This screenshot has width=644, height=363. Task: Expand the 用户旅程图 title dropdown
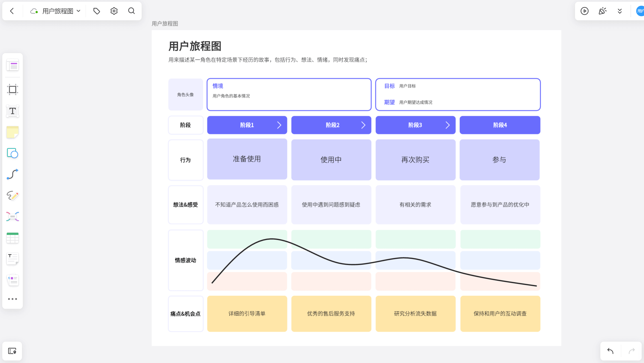tap(79, 11)
